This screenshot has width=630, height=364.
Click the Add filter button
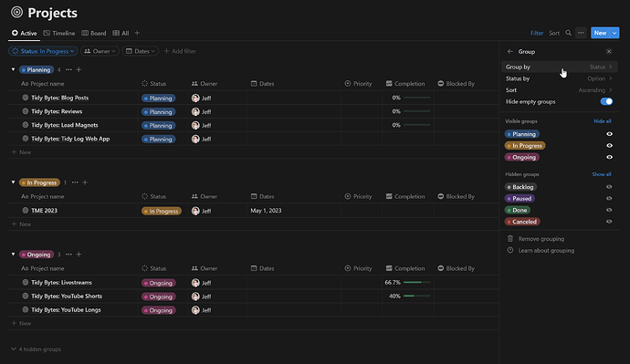pos(180,51)
